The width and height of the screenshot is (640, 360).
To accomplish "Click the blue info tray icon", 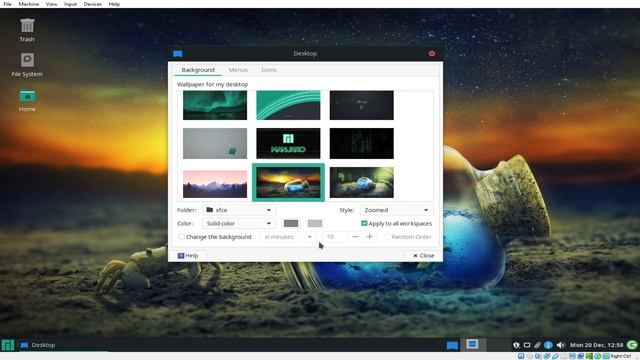I will click(548, 345).
